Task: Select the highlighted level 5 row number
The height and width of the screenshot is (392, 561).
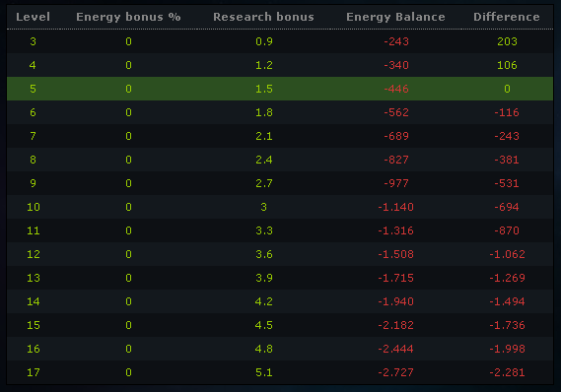Action: (33, 89)
